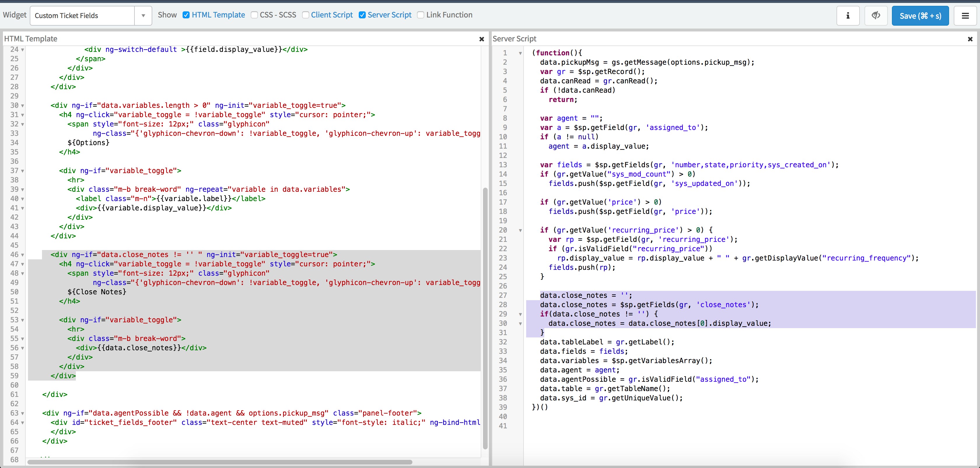Viewport: 980px width, 468px height.
Task: Collapse fold arrow at HTML line 30
Action: [x=22, y=106]
